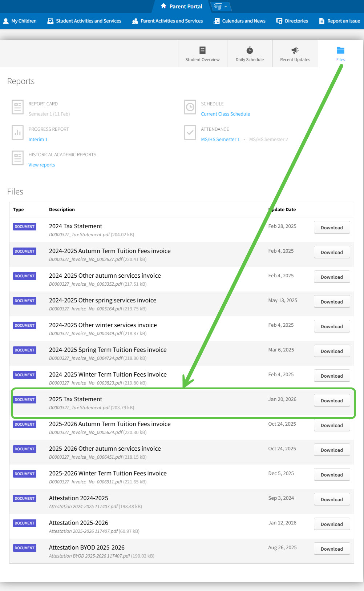Click the Recent Updates megaphone icon

295,50
